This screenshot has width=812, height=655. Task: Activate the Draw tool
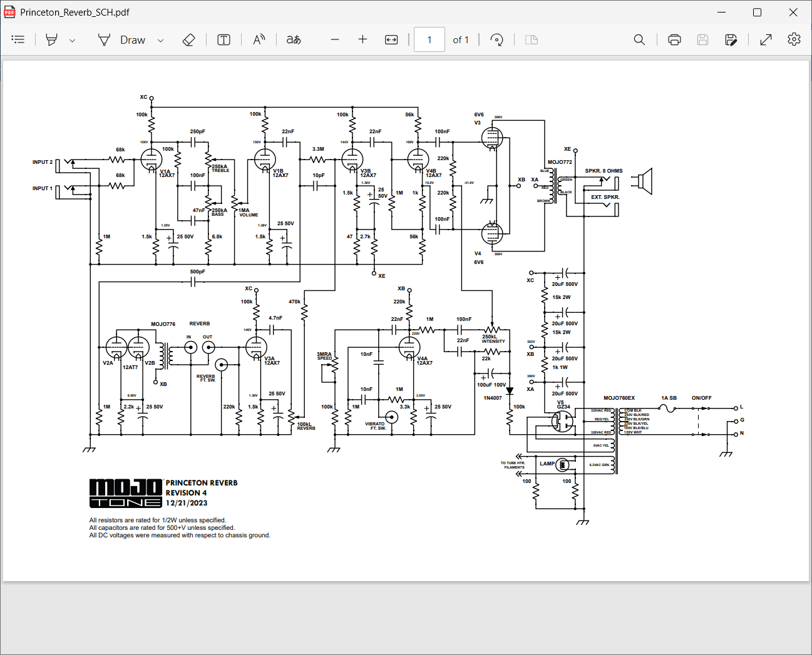pos(122,39)
